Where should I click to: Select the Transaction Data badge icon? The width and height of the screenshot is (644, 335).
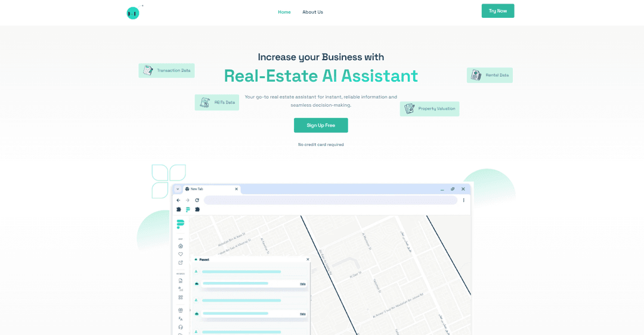pyautogui.click(x=148, y=70)
